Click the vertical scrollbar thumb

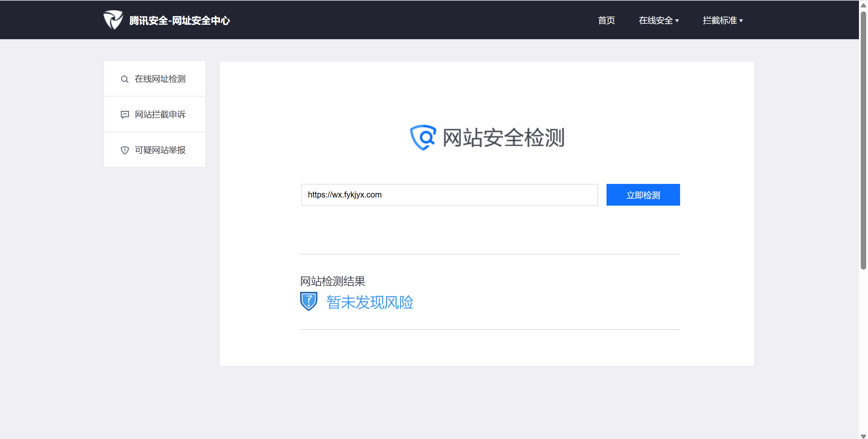pyautogui.click(x=863, y=140)
